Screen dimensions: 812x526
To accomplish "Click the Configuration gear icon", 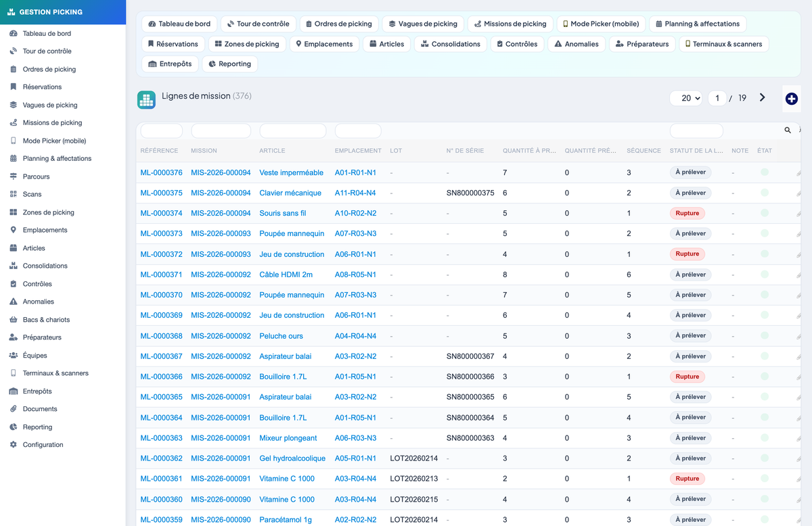I will tap(14, 445).
